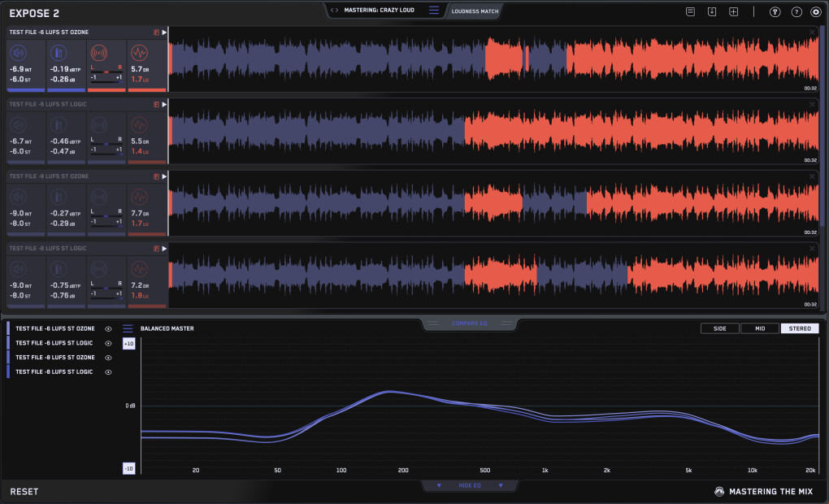This screenshot has width=829, height=504.
Task: Open the license key icon
Action: pyautogui.click(x=775, y=11)
